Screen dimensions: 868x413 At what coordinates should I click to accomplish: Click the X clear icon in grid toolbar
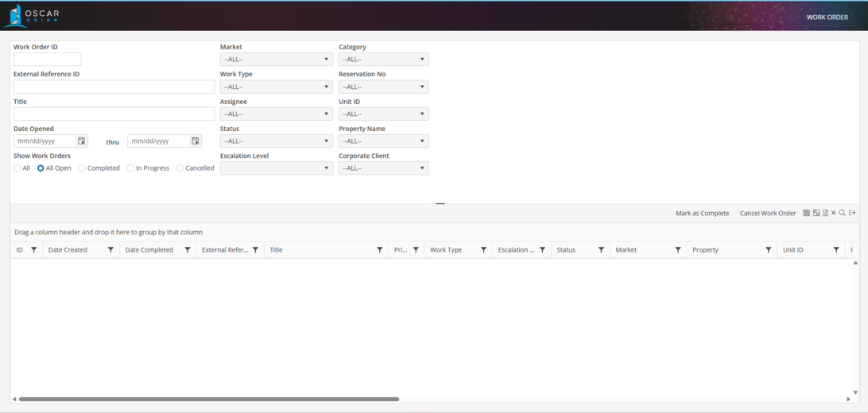834,213
